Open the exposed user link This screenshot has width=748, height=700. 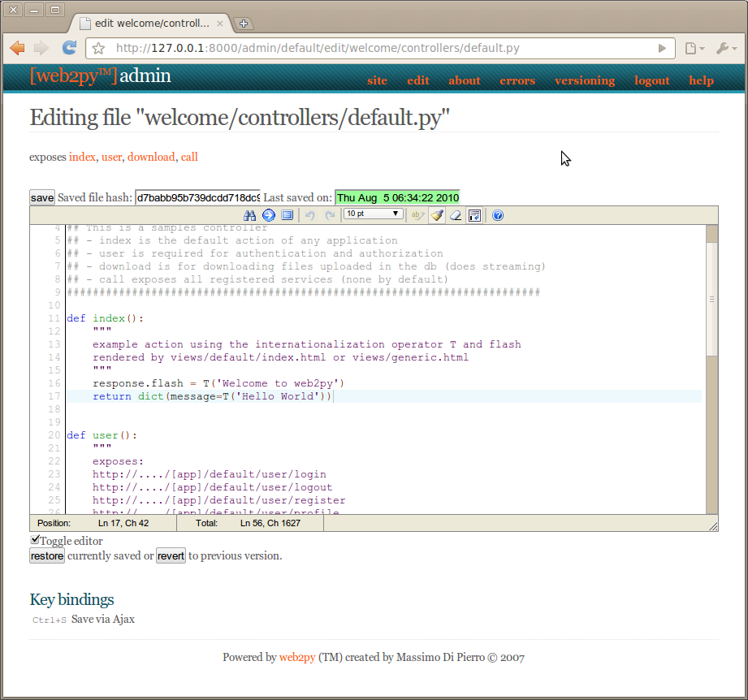111,157
